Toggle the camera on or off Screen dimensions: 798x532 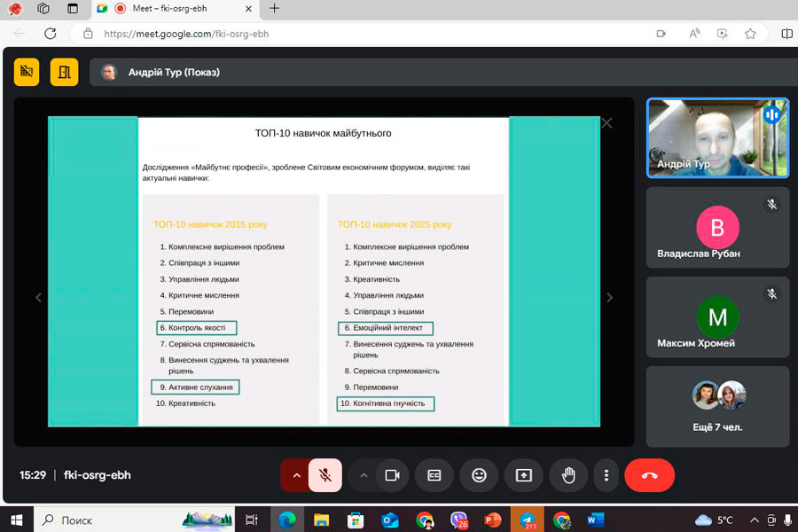click(393, 475)
